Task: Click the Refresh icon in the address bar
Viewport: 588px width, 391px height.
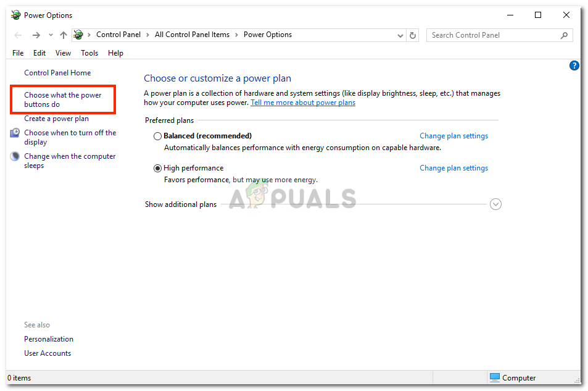Action: coord(413,35)
